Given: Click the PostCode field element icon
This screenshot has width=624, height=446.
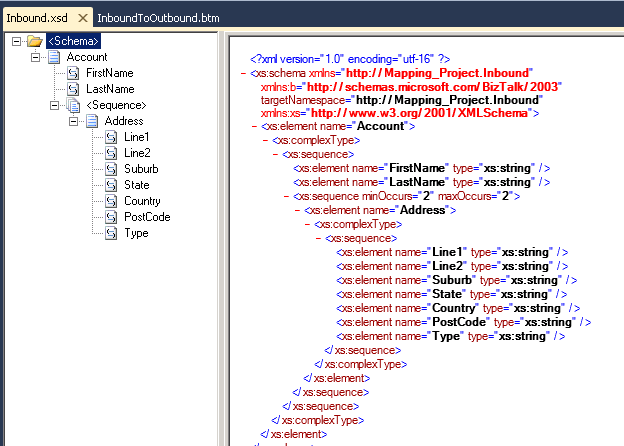Looking at the screenshot, I should pos(111,217).
